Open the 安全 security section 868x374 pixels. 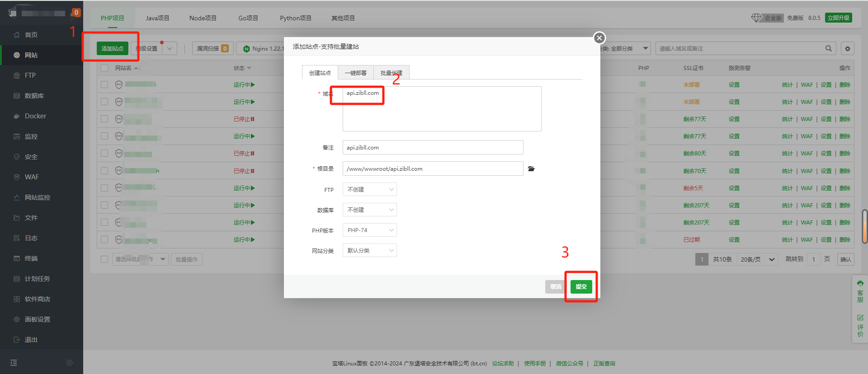(x=31, y=157)
